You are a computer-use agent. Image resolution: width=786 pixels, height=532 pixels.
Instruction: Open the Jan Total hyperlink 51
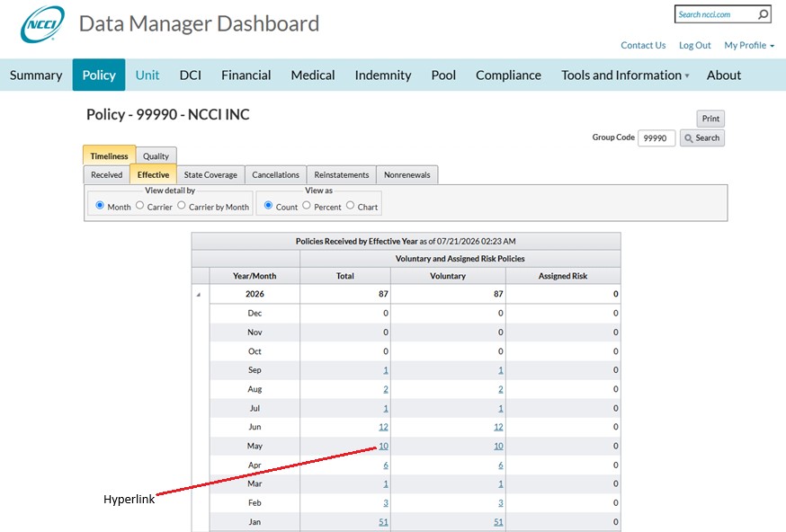point(383,522)
